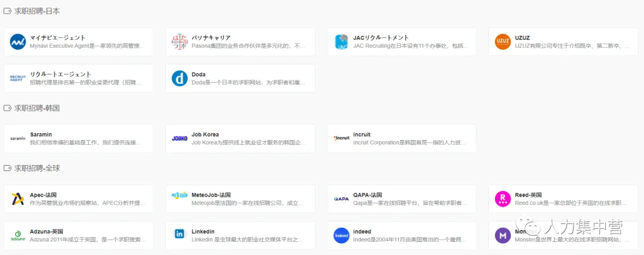Click the 招聘代理是排名第一 description text
The image size is (644, 255).
click(x=85, y=83)
